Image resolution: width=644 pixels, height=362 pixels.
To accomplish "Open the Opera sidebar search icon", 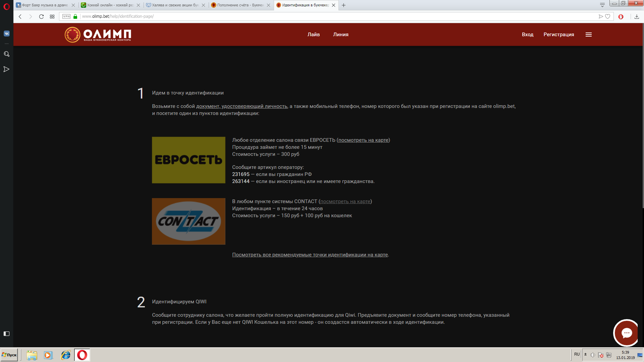I will click(x=6, y=54).
